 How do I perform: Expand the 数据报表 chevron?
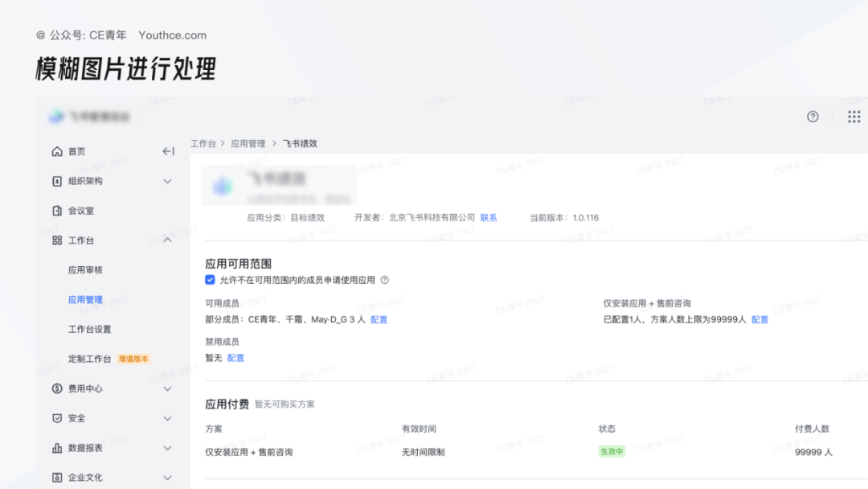(x=167, y=448)
